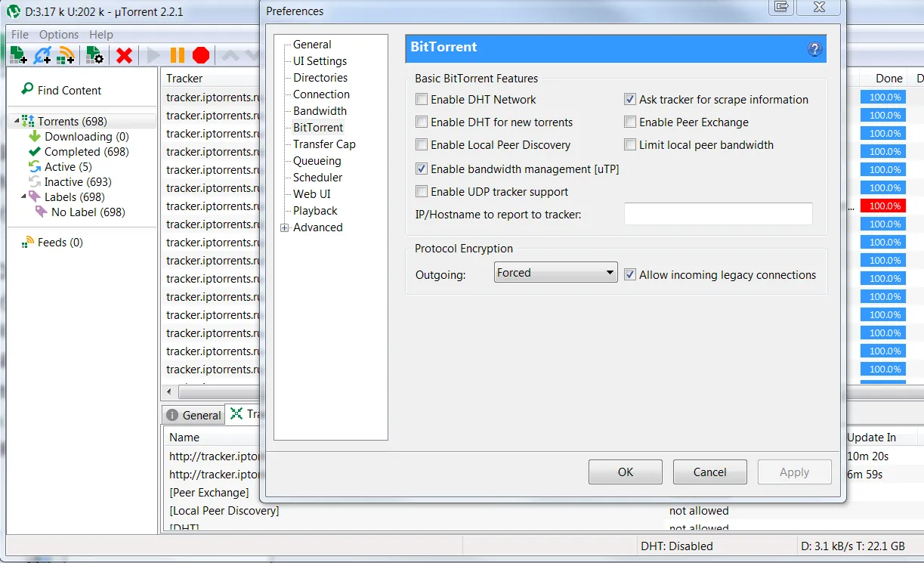Select Web UI in Preferences tree
The height and width of the screenshot is (563, 924).
click(x=311, y=194)
